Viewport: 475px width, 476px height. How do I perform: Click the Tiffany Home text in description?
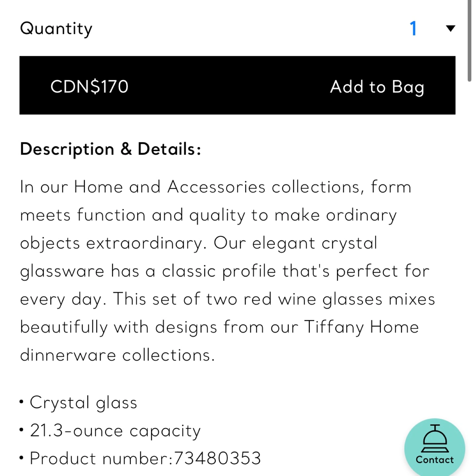(361, 327)
